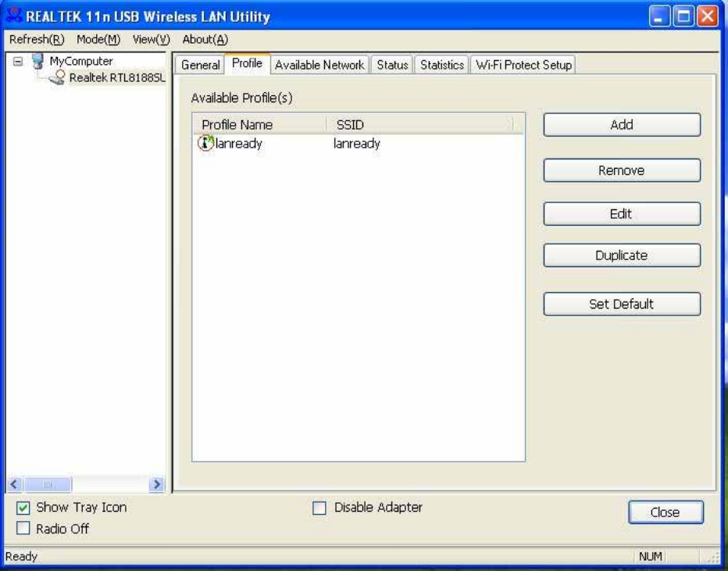Click the lanready profile connection icon
728x571 pixels.
[x=205, y=143]
